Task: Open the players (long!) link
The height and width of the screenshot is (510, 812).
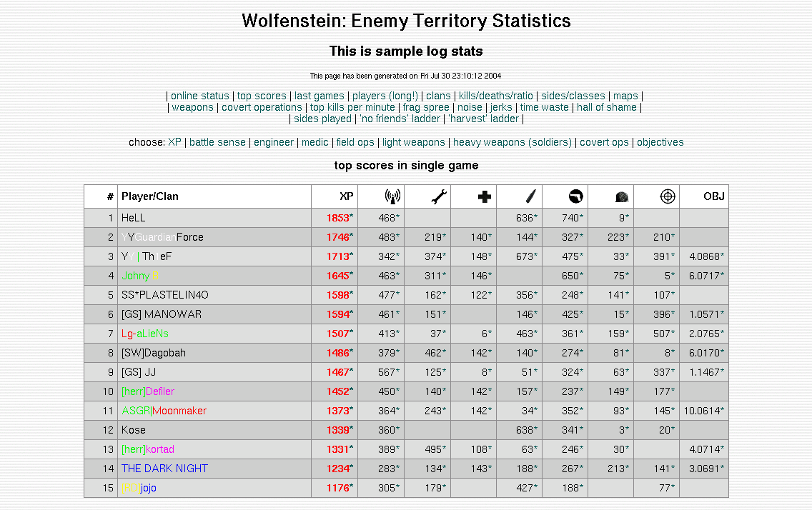Action: pyautogui.click(x=385, y=96)
